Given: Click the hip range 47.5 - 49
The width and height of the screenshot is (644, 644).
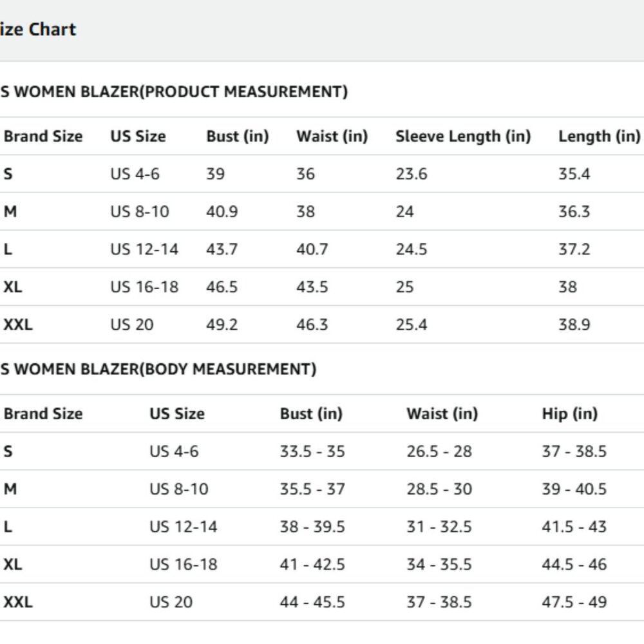Looking at the screenshot, I should 574,602.
